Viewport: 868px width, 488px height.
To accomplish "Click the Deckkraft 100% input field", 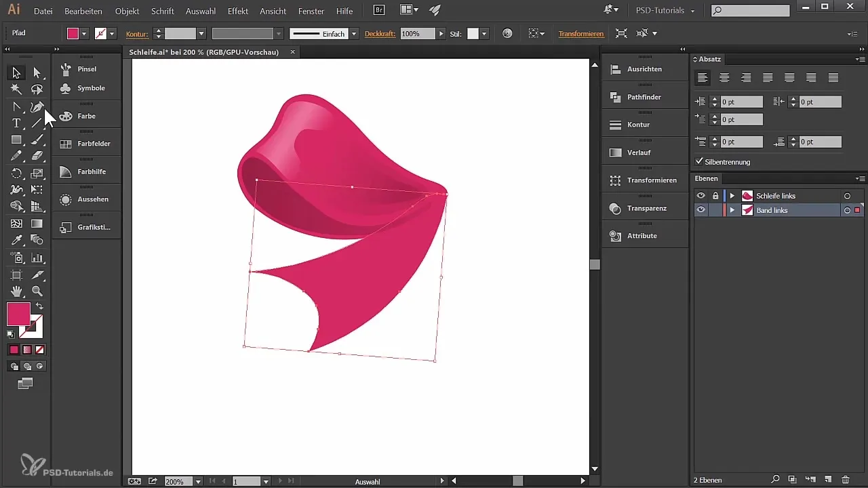I will tap(418, 34).
